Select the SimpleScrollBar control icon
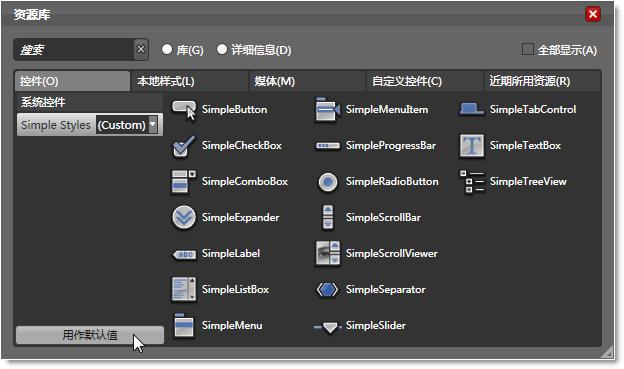The width and height of the screenshot is (624, 369). pyautogui.click(x=328, y=217)
